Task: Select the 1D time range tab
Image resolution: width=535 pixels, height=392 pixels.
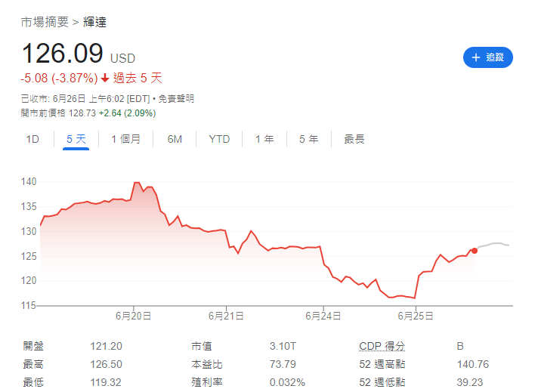Action: [32, 139]
